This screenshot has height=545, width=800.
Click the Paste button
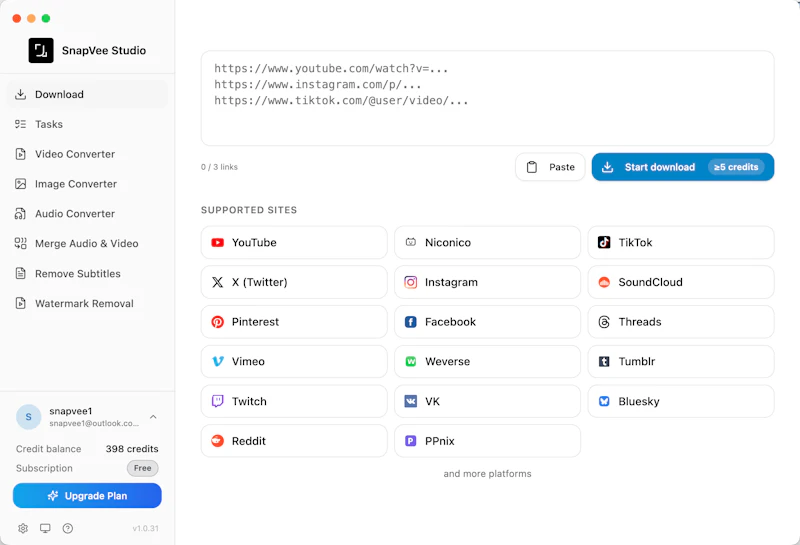coord(550,167)
